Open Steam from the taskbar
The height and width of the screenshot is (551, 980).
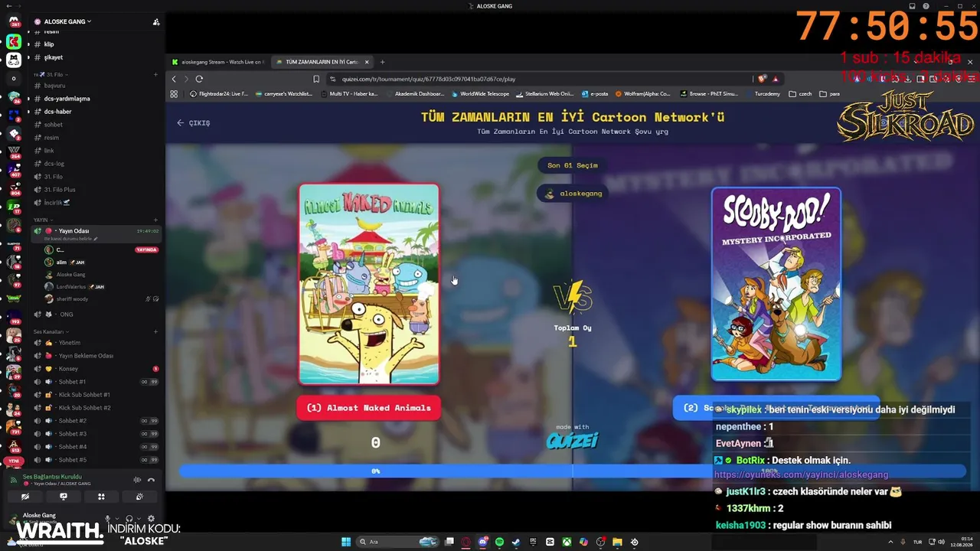[516, 542]
